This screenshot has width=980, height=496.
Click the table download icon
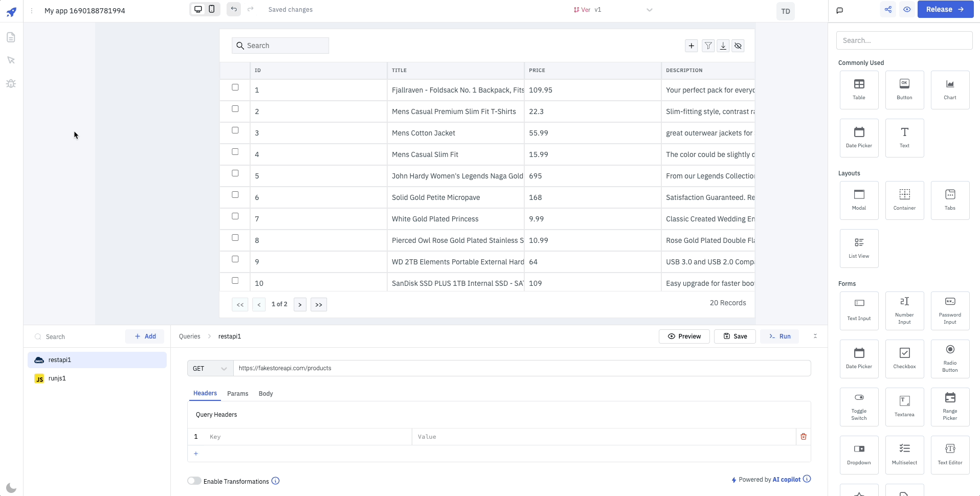723,46
